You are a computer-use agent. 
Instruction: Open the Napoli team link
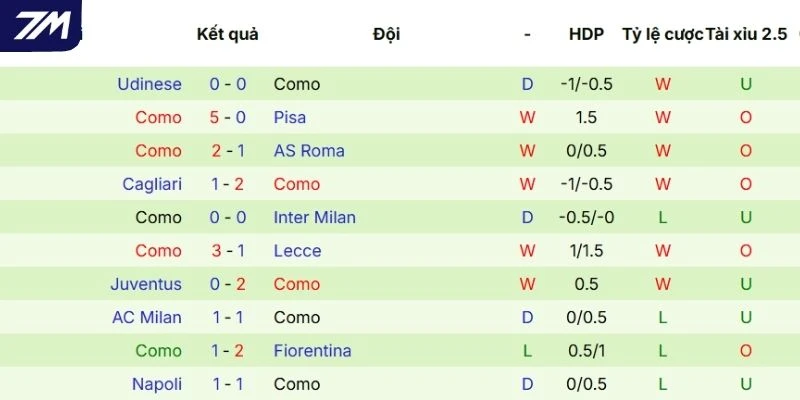157,384
